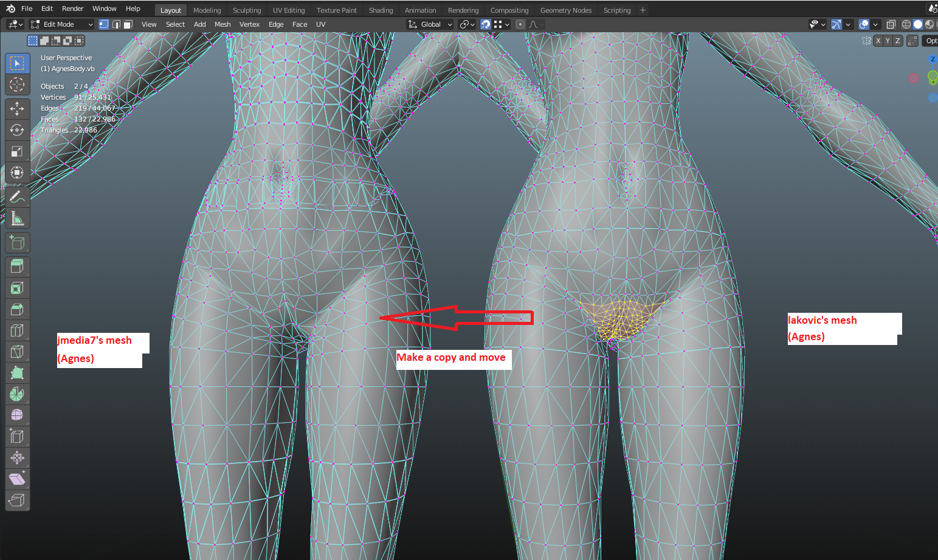Enable face select mode
The image size is (938, 560).
pos(128,24)
